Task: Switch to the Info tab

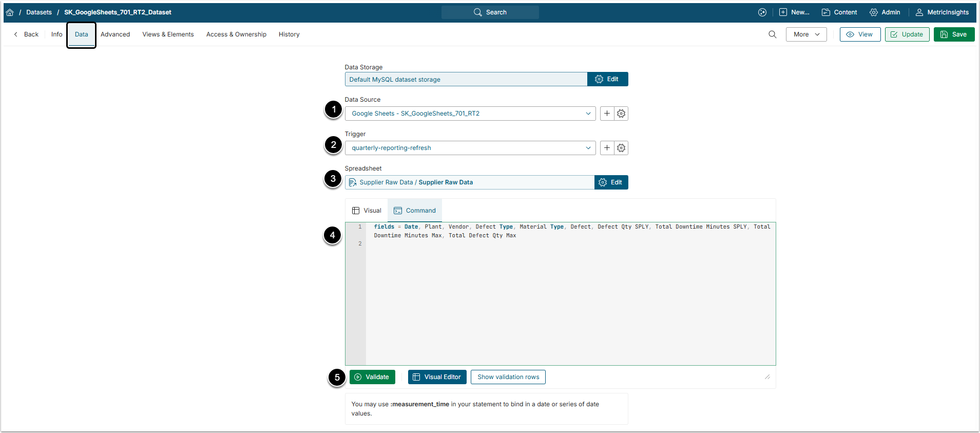Action: (56, 34)
